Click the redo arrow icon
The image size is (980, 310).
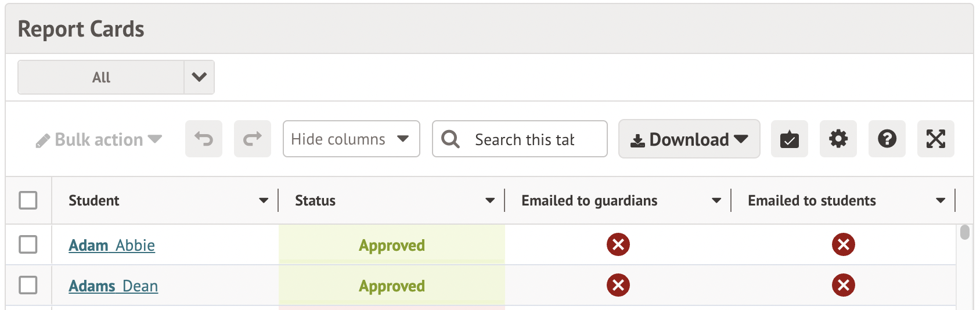[253, 139]
